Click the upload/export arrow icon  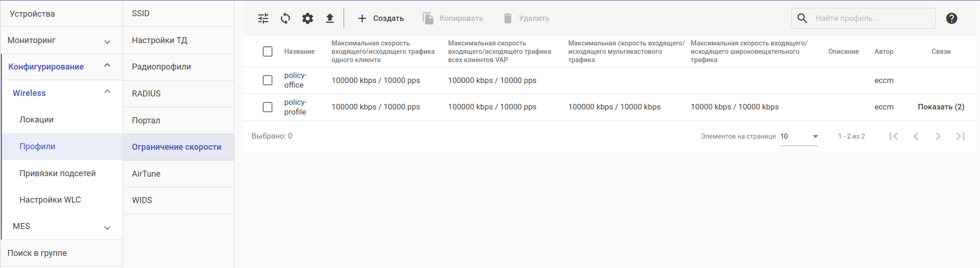point(329,19)
